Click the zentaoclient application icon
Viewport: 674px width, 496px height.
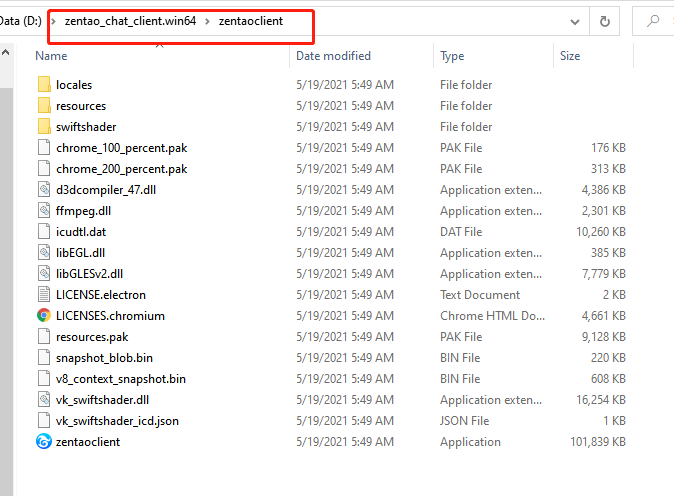pyautogui.click(x=43, y=442)
